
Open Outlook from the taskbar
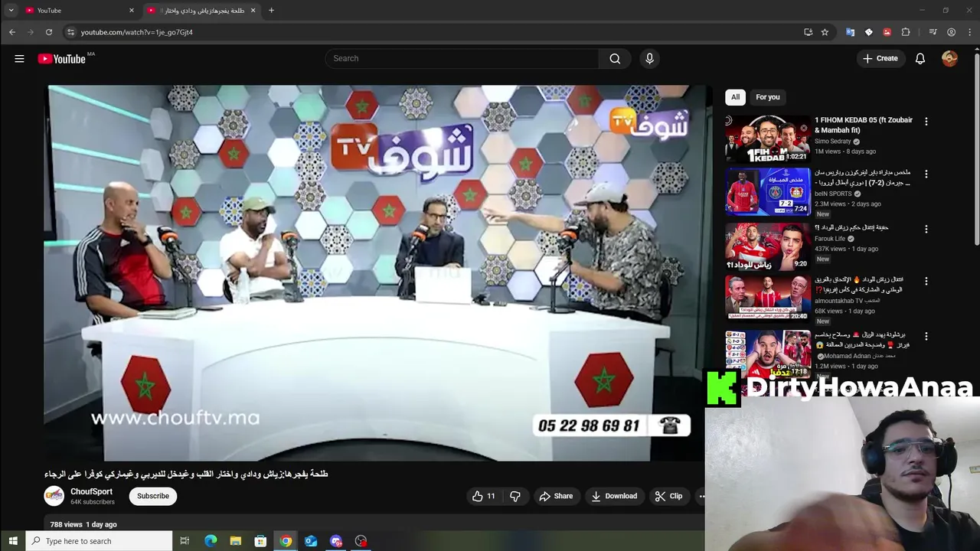click(x=311, y=541)
